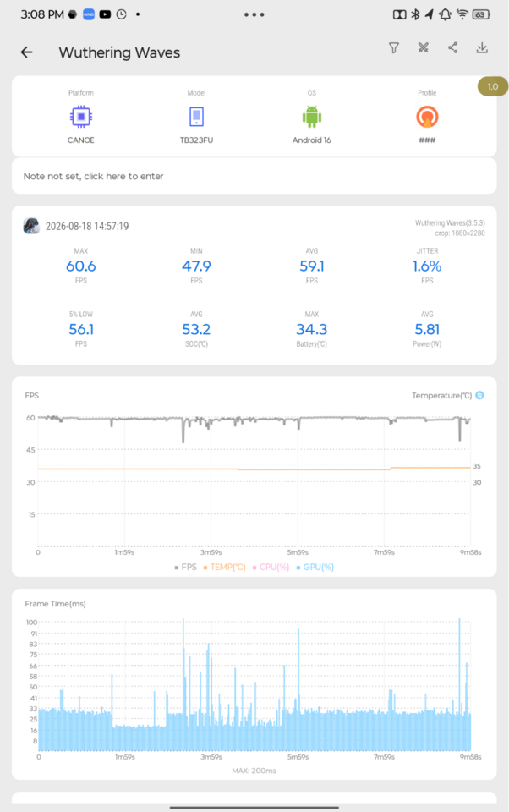The width and height of the screenshot is (509, 812).
Task: Tap the gold 1.0 badge
Action: tap(492, 86)
